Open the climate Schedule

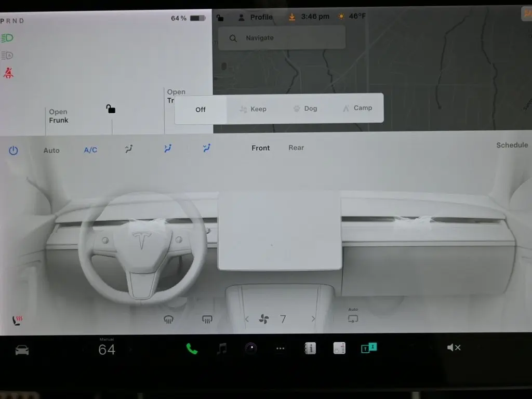[511, 145]
